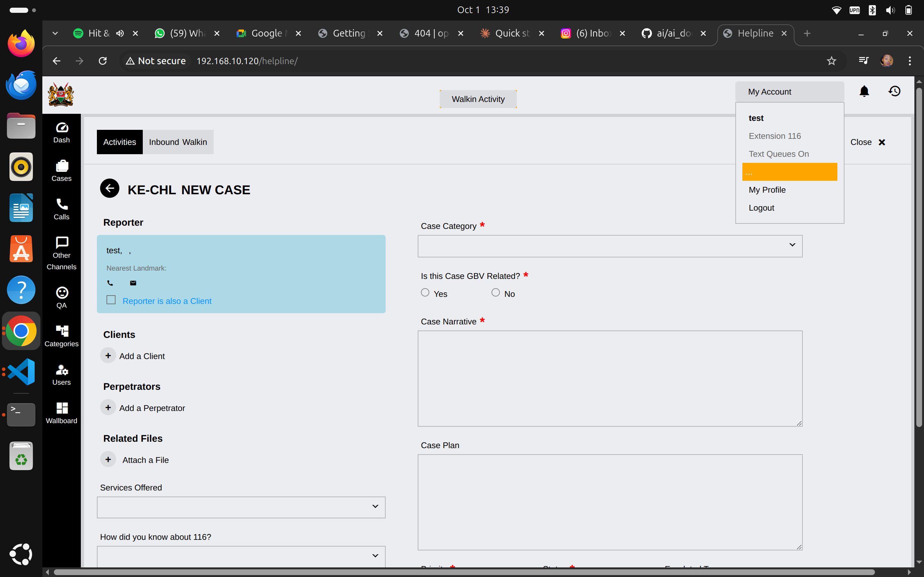
Task: Open the Dash panel in sidebar
Action: coord(62,132)
